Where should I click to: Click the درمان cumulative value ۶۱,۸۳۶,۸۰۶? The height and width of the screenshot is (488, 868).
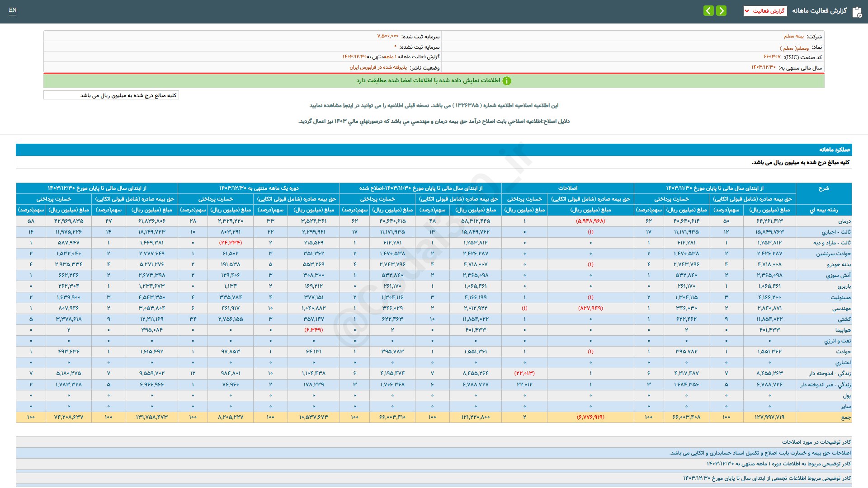pyautogui.click(x=152, y=221)
